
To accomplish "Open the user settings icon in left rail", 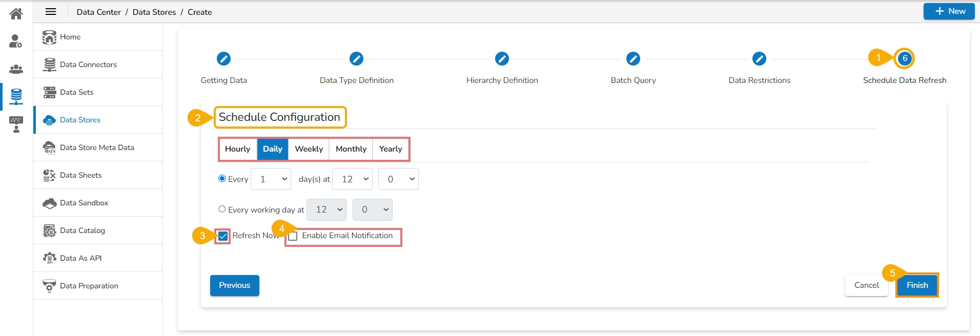I will coord(16,41).
